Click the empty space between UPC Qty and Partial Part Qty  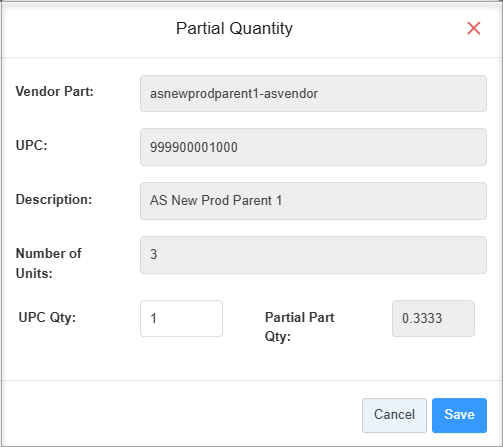coord(243,318)
